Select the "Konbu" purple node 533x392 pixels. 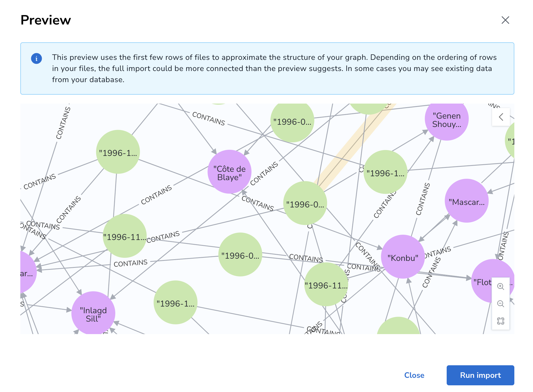click(x=403, y=257)
